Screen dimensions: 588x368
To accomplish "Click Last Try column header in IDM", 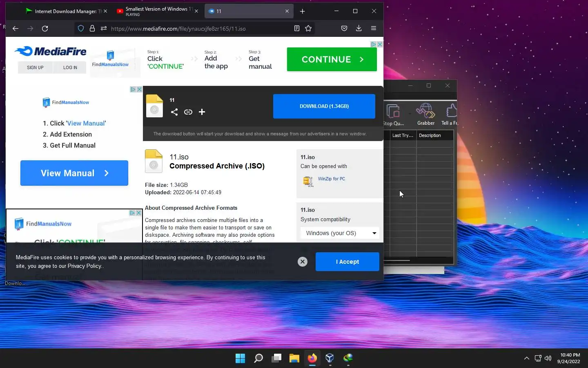I will click(403, 135).
